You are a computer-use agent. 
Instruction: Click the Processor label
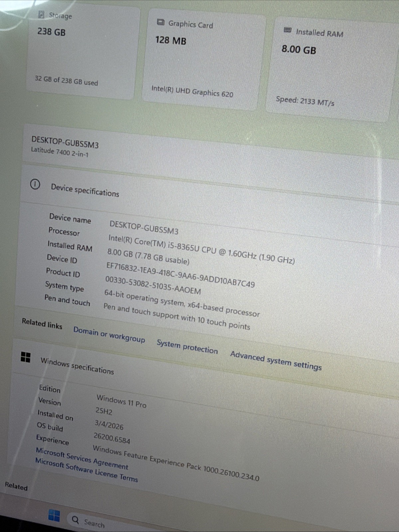[x=64, y=231]
